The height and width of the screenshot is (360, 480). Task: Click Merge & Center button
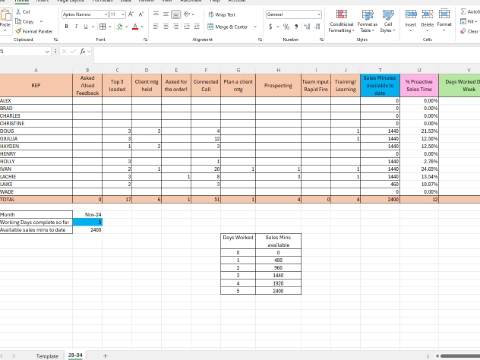[228, 27]
